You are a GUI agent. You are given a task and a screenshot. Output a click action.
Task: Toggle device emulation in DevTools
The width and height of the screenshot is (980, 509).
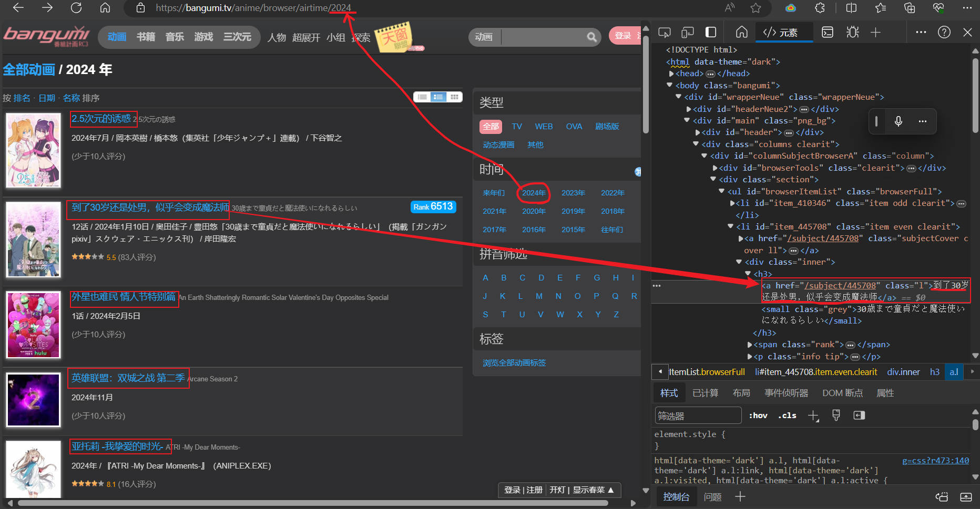687,33
